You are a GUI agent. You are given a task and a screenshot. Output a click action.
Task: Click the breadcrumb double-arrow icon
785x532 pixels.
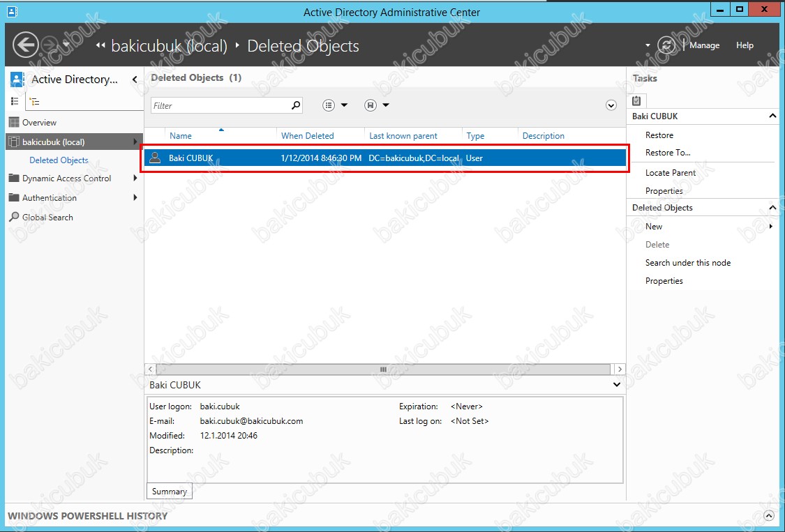pyautogui.click(x=100, y=45)
